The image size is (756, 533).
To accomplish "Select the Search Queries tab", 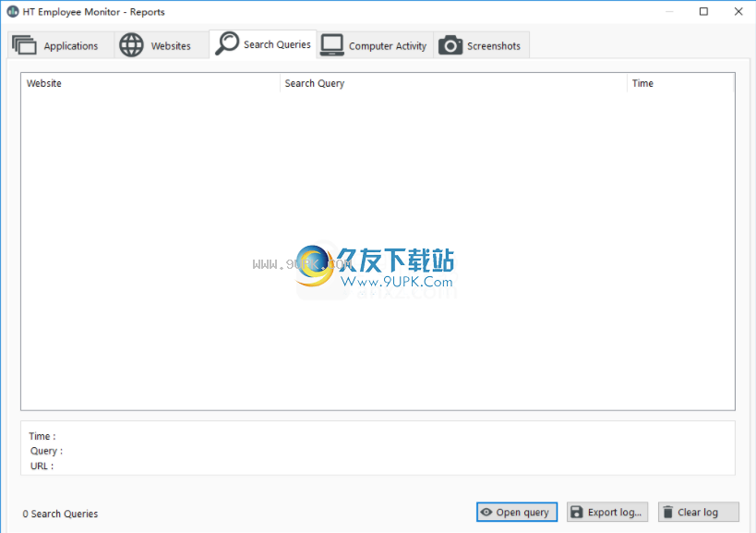I will coord(263,44).
